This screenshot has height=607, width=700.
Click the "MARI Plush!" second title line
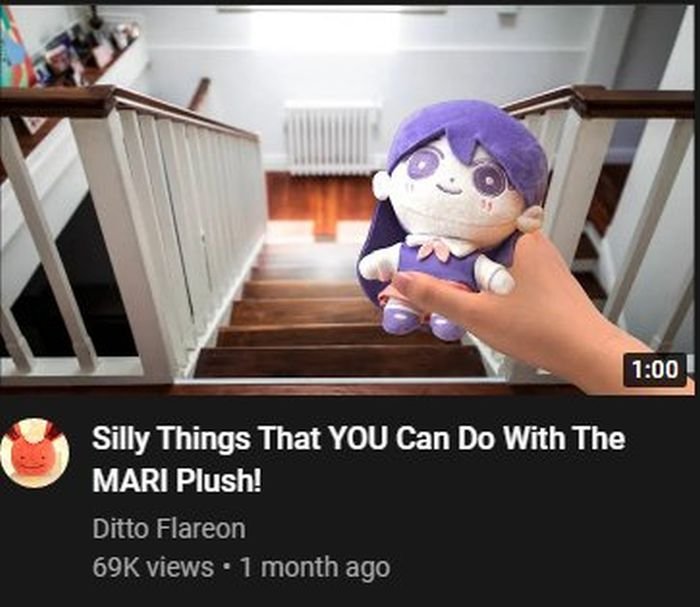pos(177,480)
